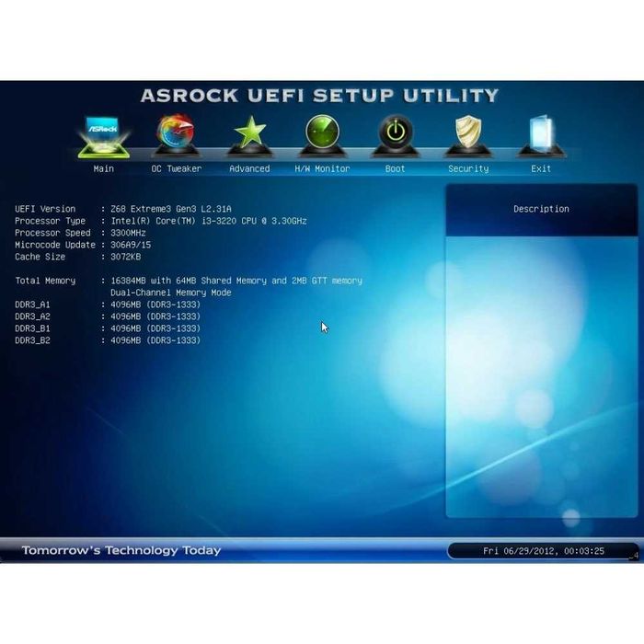Image resolution: width=644 pixels, height=644 pixels.
Task: Click the Microcode Update label
Action: click(55, 245)
